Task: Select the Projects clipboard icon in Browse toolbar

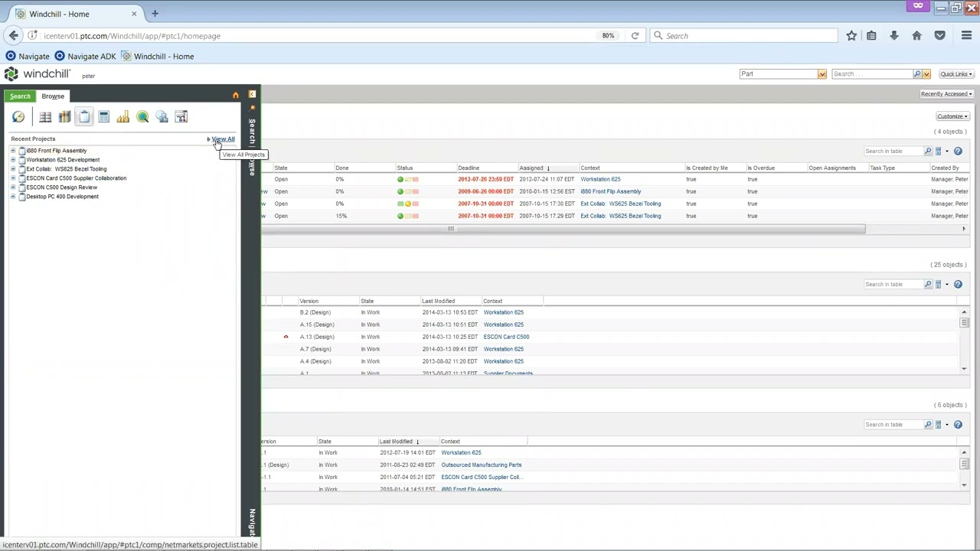Action: pos(84,117)
